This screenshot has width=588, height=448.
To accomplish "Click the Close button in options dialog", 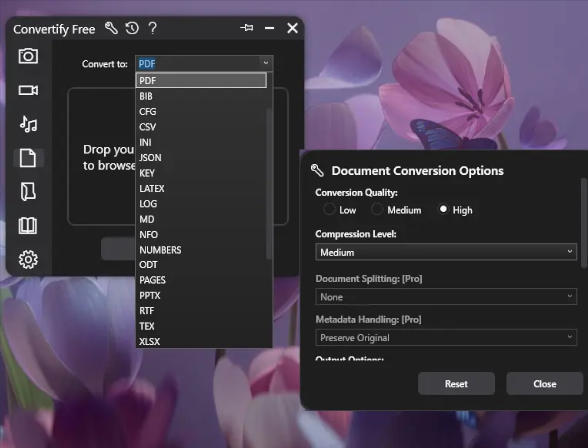I will click(544, 384).
